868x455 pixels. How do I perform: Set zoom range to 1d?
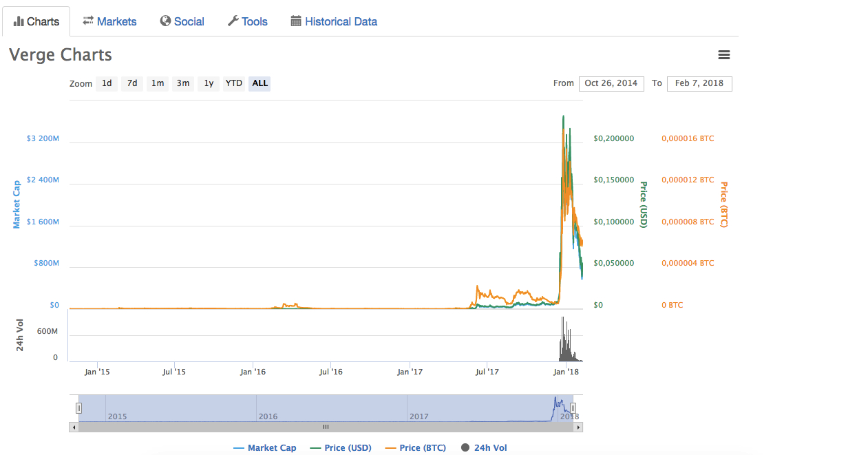[x=107, y=83]
